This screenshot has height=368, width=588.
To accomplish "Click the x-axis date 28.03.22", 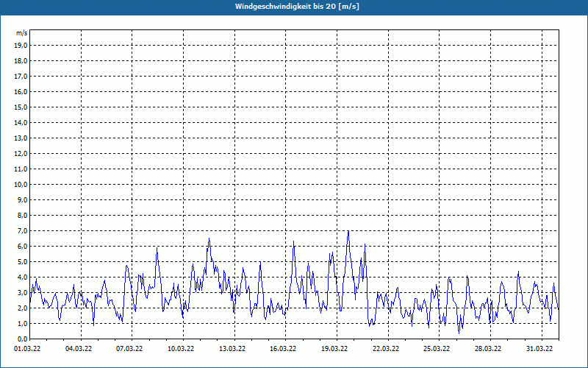I will pyautogui.click(x=488, y=348).
